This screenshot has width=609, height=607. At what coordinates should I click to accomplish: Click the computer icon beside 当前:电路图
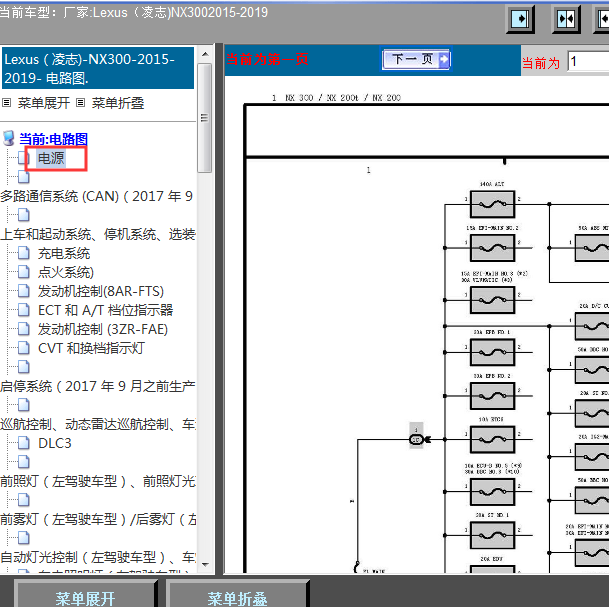pos(9,138)
